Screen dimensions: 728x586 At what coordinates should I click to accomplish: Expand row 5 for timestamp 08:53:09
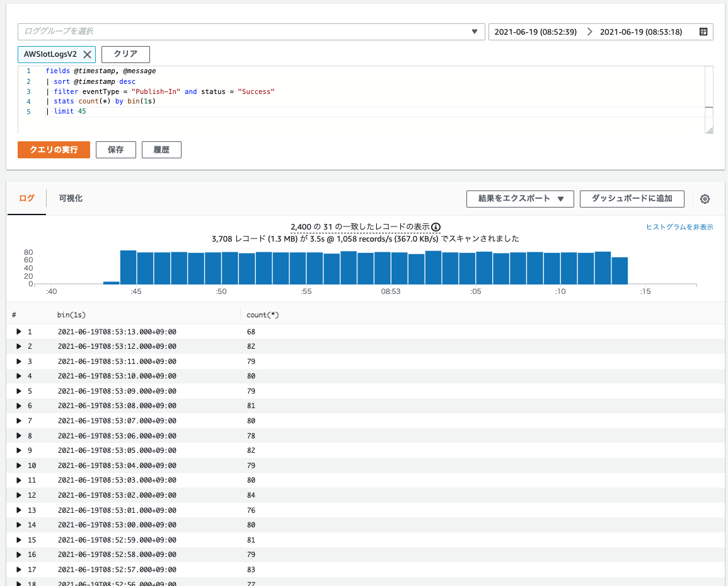click(x=18, y=391)
